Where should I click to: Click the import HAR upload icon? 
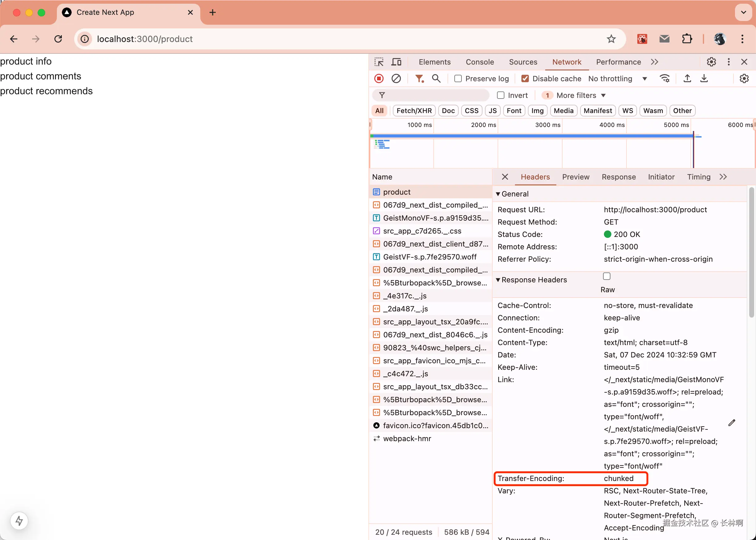[x=687, y=78]
